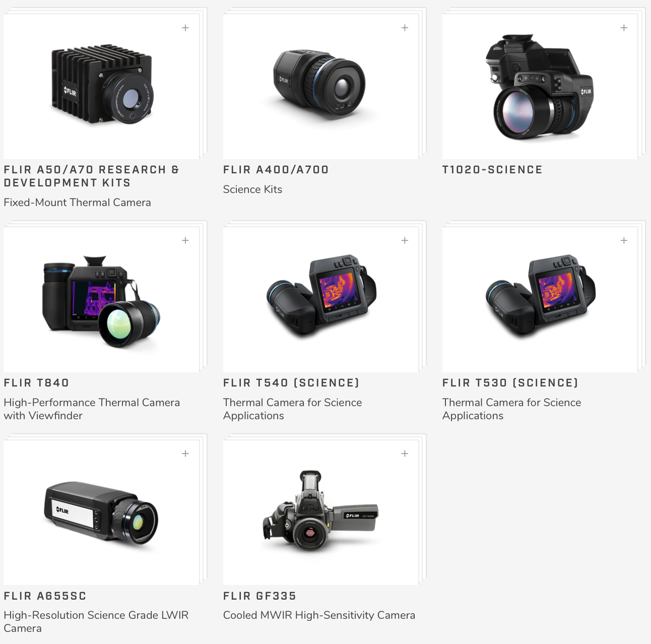Click plus icon on FLIR A400/A700 card

405,28
